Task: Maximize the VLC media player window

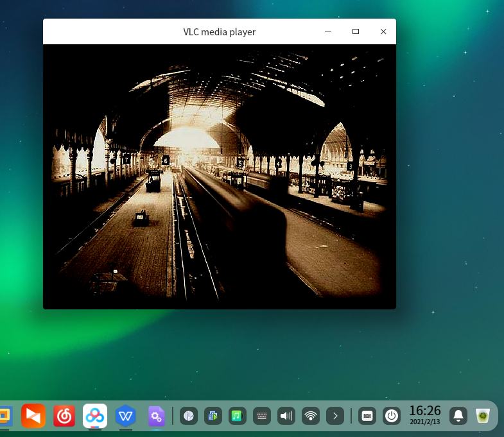Action: (355, 31)
